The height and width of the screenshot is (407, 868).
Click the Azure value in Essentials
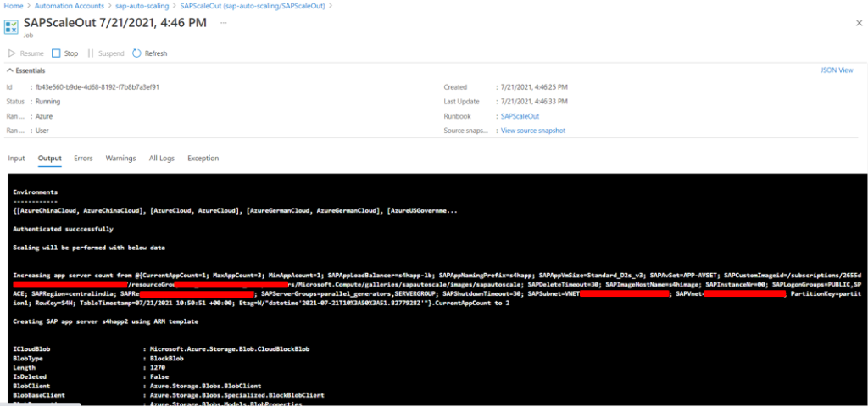pos(44,116)
